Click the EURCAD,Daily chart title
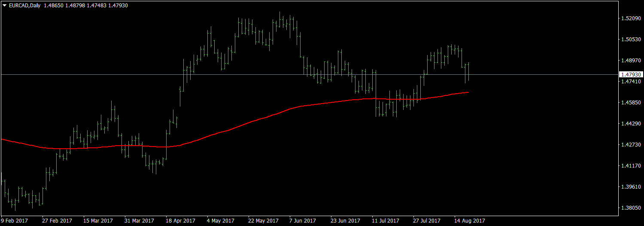This screenshot has width=644, height=226. [24, 6]
